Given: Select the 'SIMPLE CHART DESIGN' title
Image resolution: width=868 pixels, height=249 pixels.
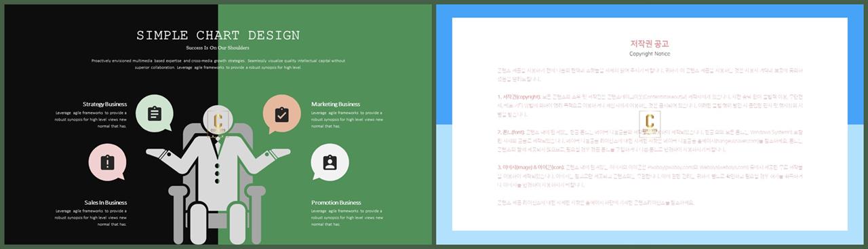Looking at the screenshot, I should [x=218, y=35].
